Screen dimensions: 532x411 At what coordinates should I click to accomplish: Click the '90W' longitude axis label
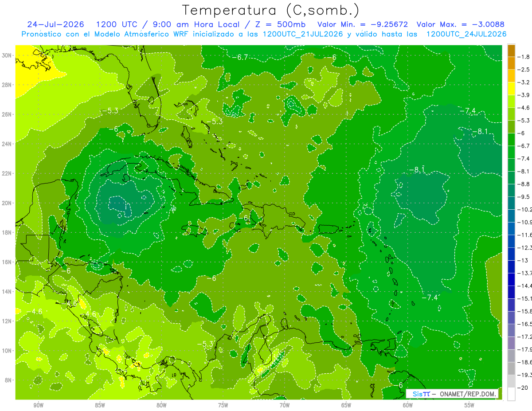pyautogui.click(x=38, y=405)
